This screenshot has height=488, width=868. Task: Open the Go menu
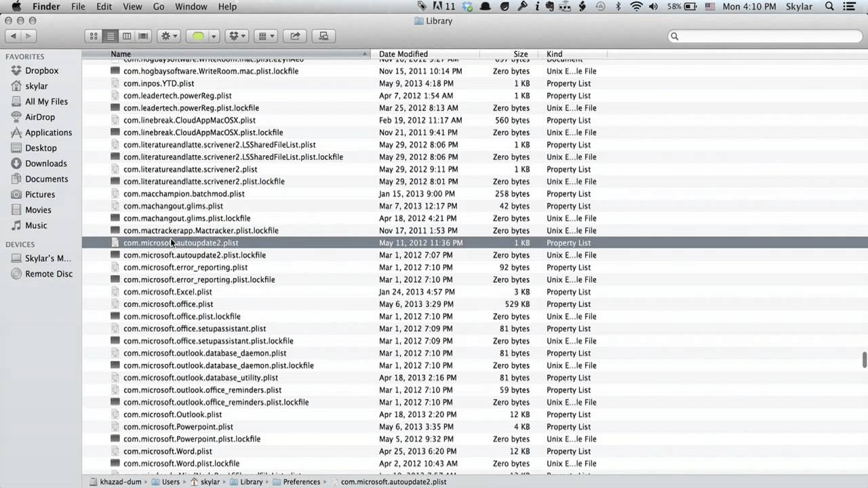point(159,7)
